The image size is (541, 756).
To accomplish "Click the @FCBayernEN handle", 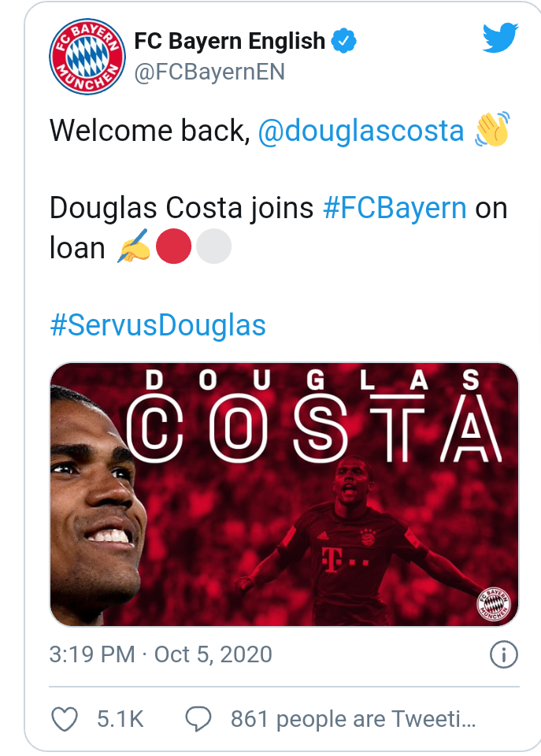I will click(x=209, y=72).
